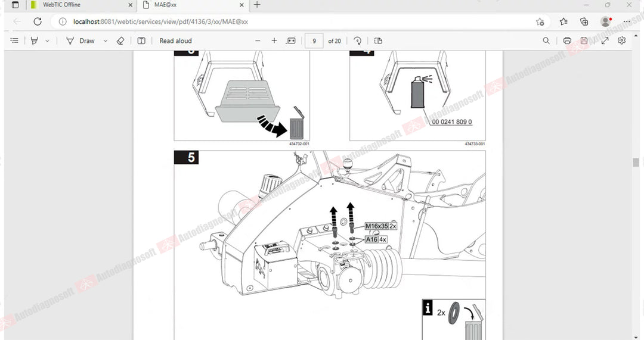
Task: Minimize the browser window
Action: point(587,5)
